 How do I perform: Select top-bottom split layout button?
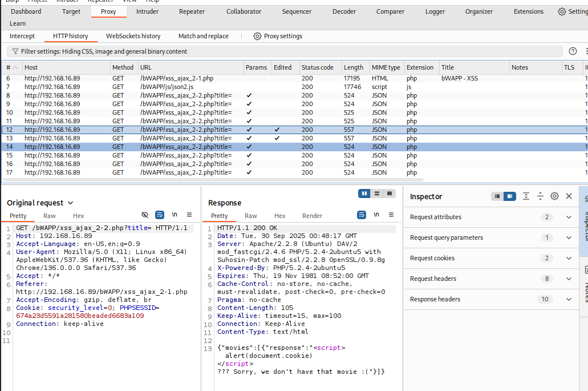[x=377, y=194]
